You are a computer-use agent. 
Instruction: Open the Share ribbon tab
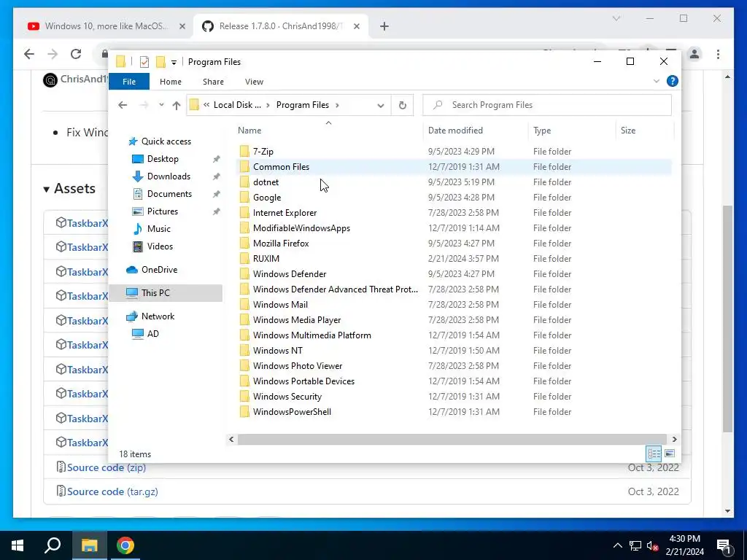click(x=213, y=82)
